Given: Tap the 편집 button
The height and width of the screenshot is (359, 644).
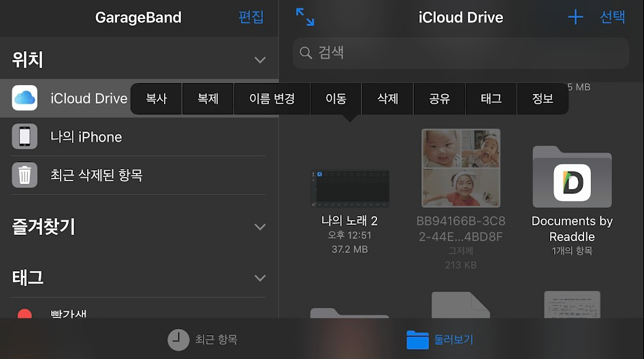Looking at the screenshot, I should point(251,17).
